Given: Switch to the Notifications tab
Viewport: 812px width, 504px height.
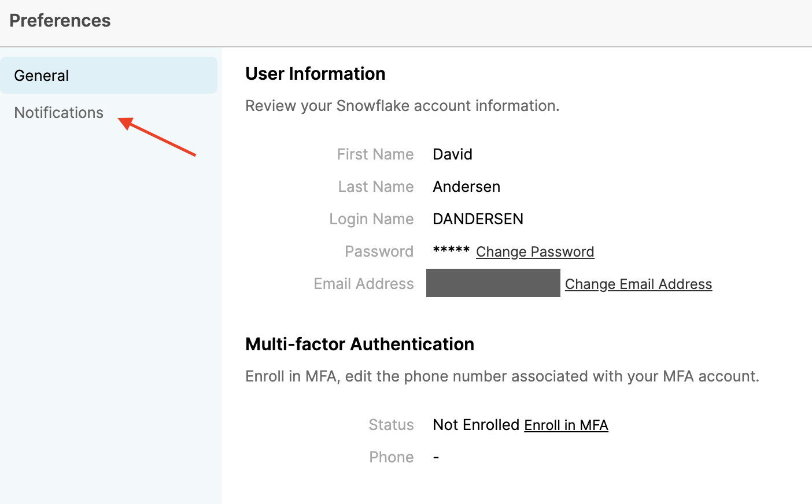Looking at the screenshot, I should tap(59, 113).
